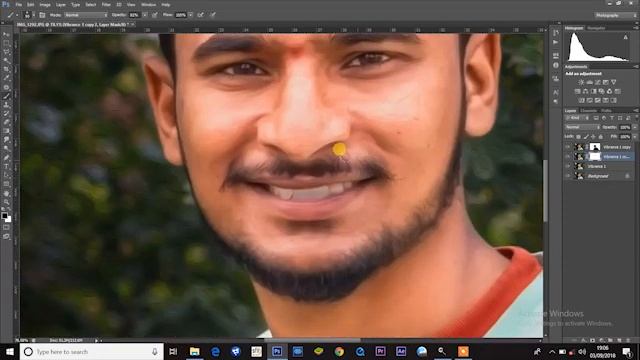Image resolution: width=640 pixels, height=360 pixels.
Task: Add a Photo Filter adjustment
Action: point(602,91)
